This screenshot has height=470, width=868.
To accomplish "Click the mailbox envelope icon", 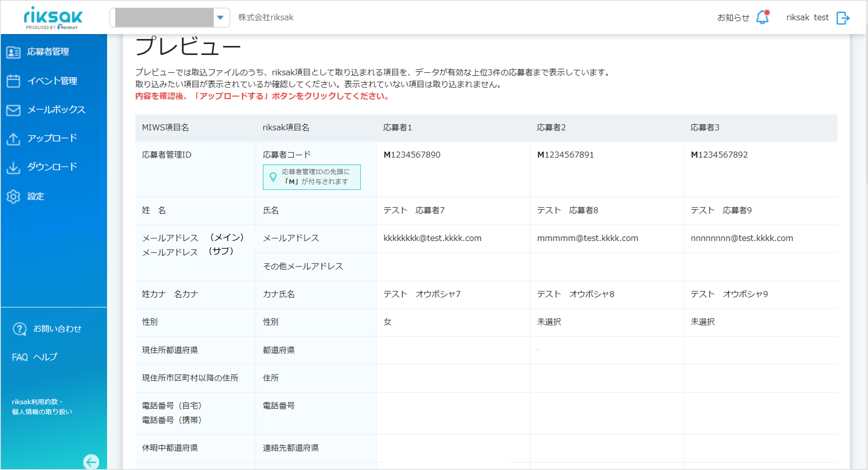I will (x=13, y=110).
